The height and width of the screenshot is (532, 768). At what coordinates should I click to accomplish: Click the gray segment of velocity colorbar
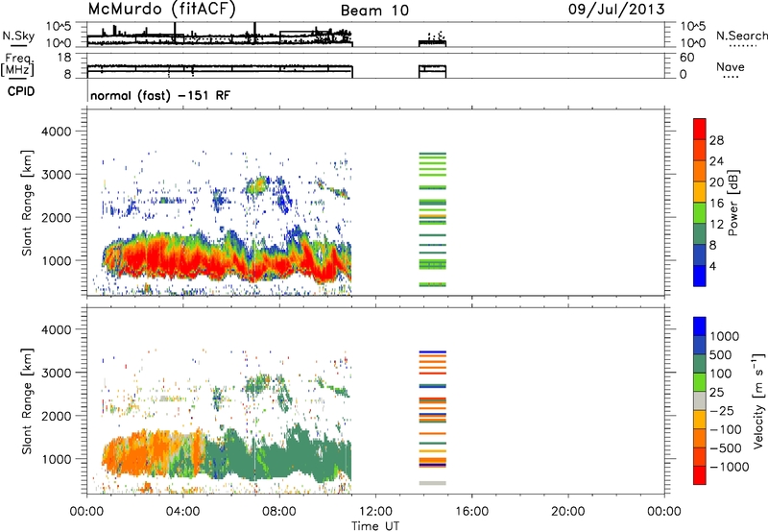coord(700,400)
